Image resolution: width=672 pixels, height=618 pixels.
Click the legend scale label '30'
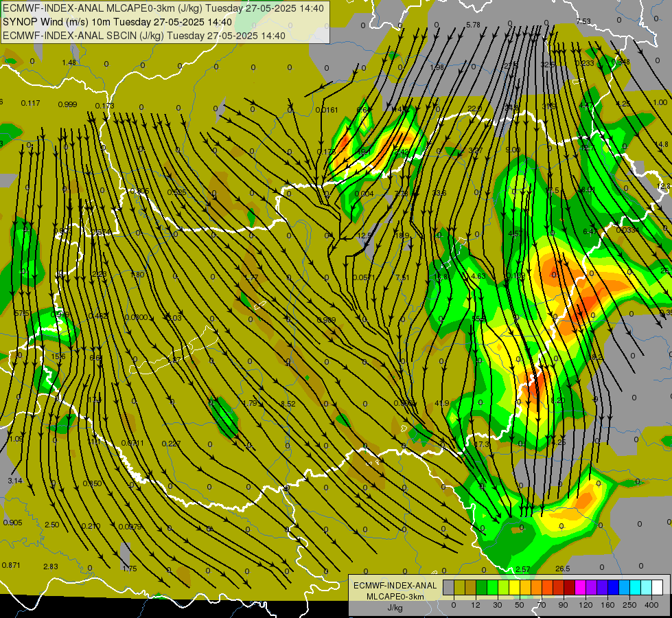[497, 605]
